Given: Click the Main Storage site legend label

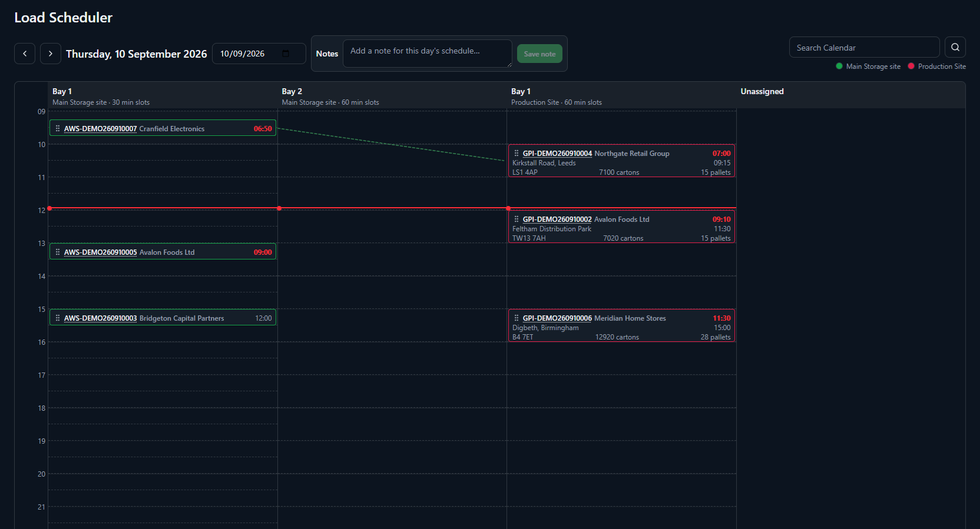Looking at the screenshot, I should click(873, 66).
